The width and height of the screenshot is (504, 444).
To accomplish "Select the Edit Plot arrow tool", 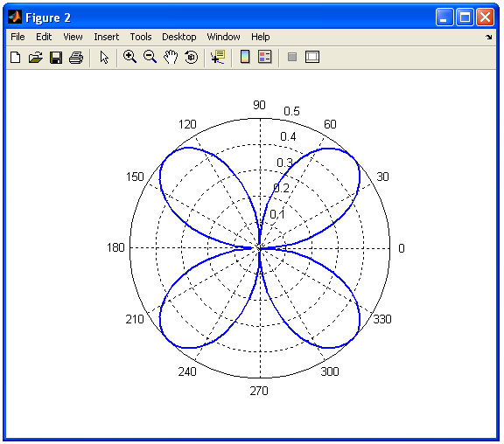I will coord(104,58).
